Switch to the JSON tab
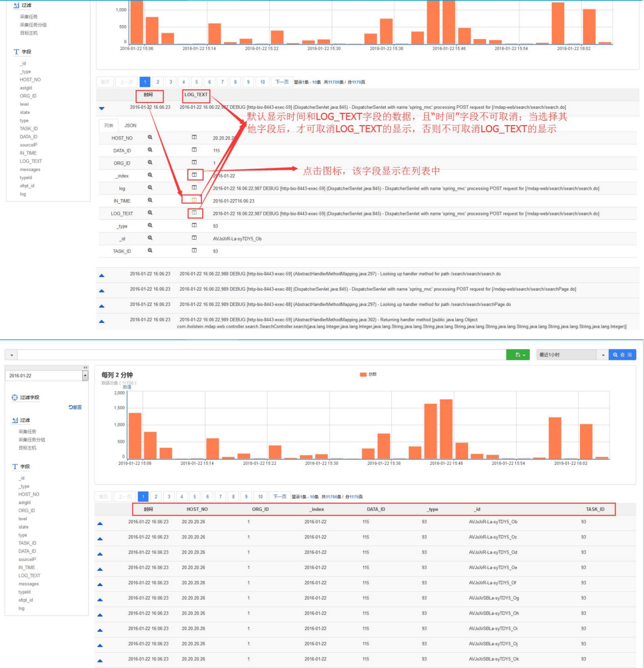The height and width of the screenshot is (668, 644). tap(130, 125)
